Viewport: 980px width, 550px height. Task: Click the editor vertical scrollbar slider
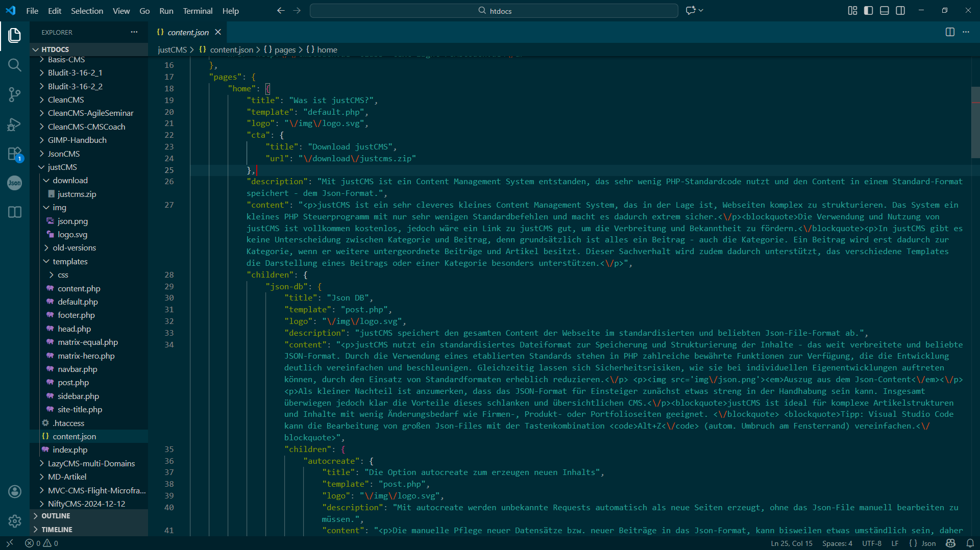coord(975,122)
